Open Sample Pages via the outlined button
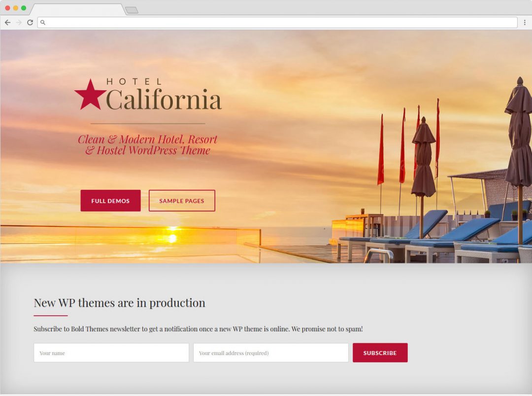Image resolution: width=532 pixels, height=396 pixels. click(182, 201)
